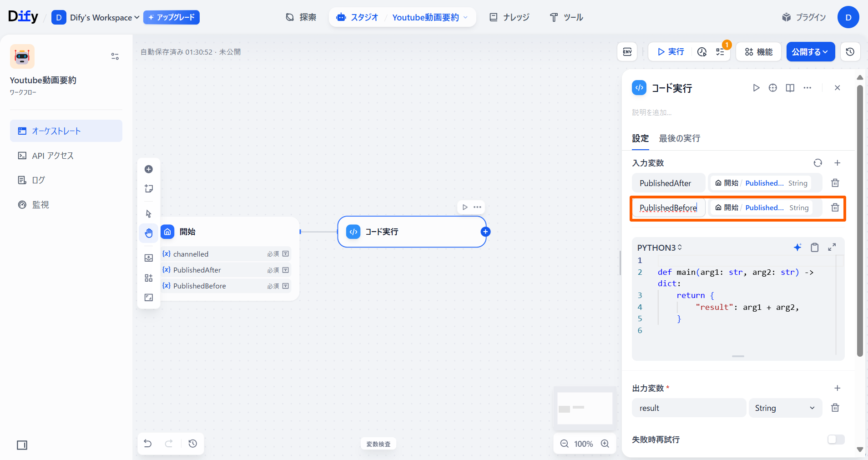
Task: Delete the PublishedAfter input variable
Action: click(835, 183)
